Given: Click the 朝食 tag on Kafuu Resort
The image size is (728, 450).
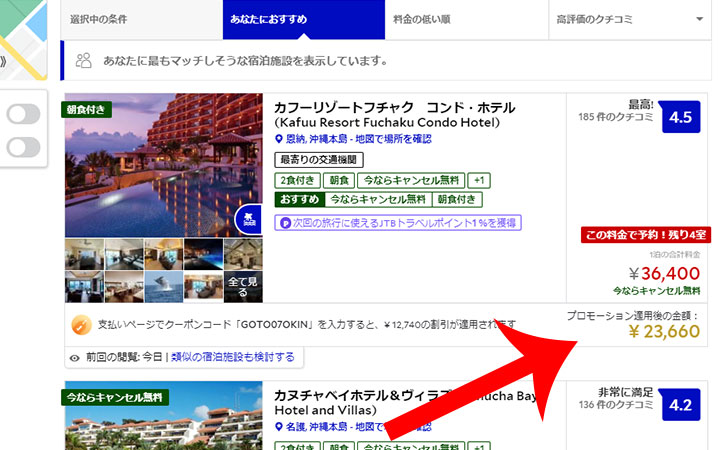Looking at the screenshot, I should pos(339,180).
